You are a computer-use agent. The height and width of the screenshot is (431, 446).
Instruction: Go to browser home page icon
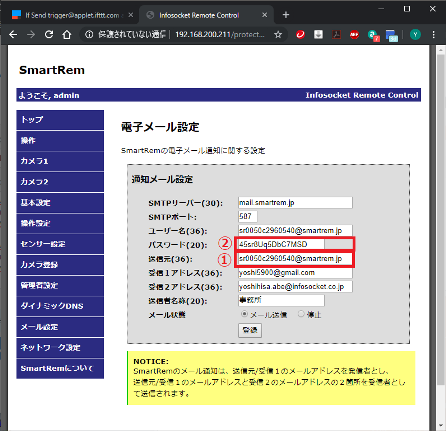click(67, 34)
